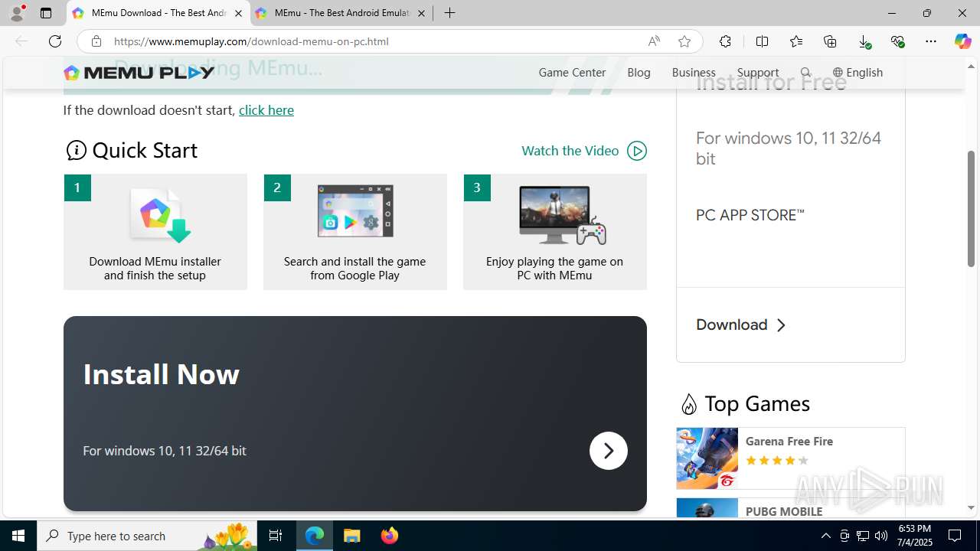Open the Favorites list
Image resolution: width=980 pixels, height=551 pixels.
click(x=796, y=41)
